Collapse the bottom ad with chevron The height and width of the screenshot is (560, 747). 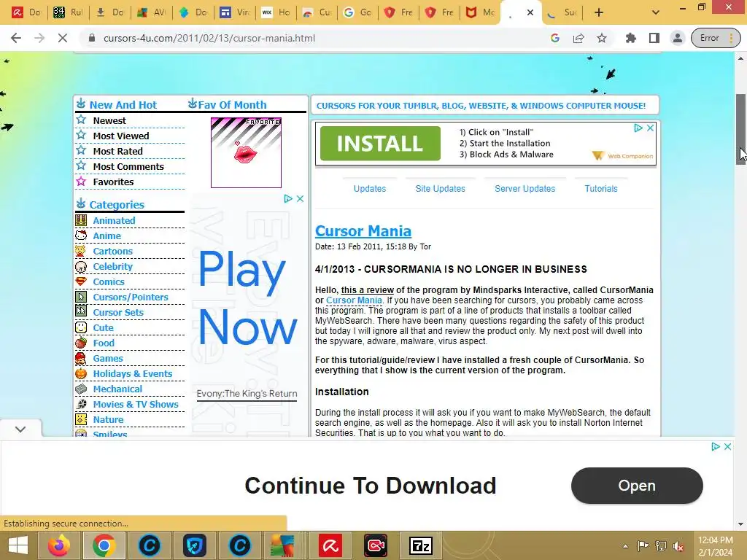pyautogui.click(x=20, y=429)
